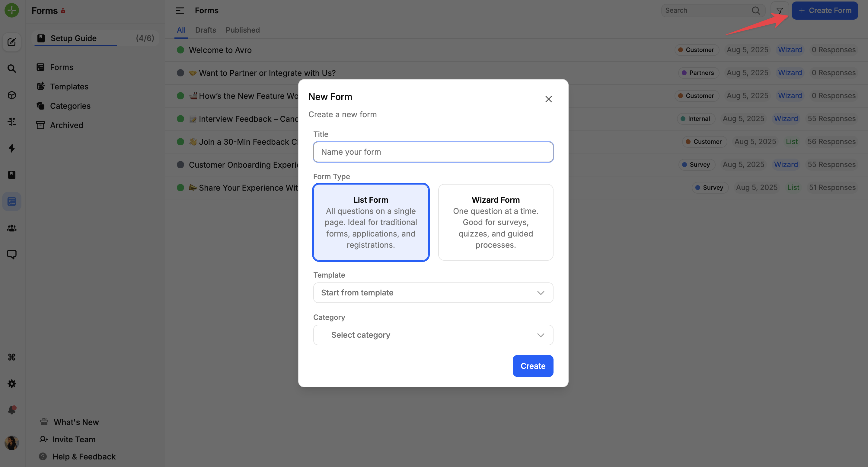Switch to the Drafts tab
Image resolution: width=868 pixels, height=467 pixels.
click(x=206, y=30)
